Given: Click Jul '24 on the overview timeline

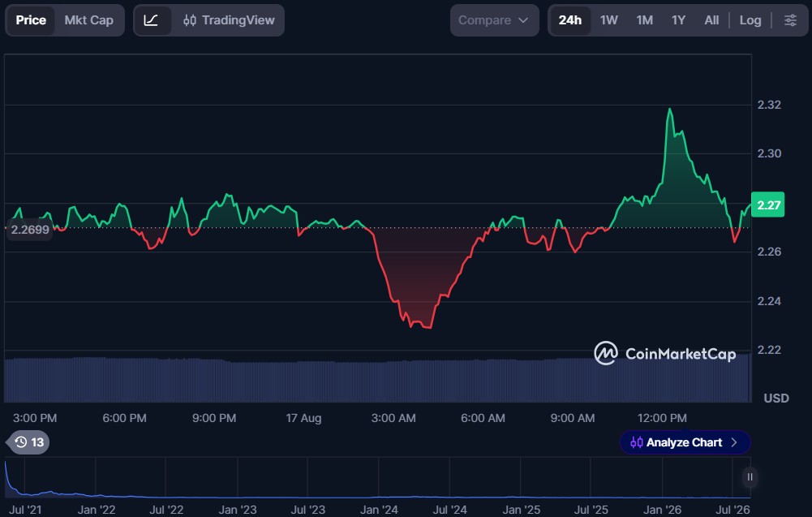Looking at the screenshot, I should pyautogui.click(x=449, y=510).
